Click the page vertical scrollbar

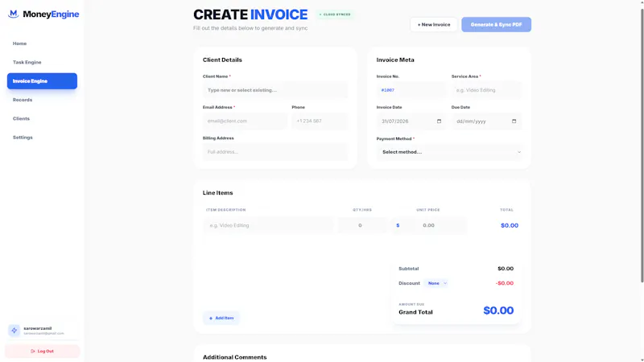[642, 146]
